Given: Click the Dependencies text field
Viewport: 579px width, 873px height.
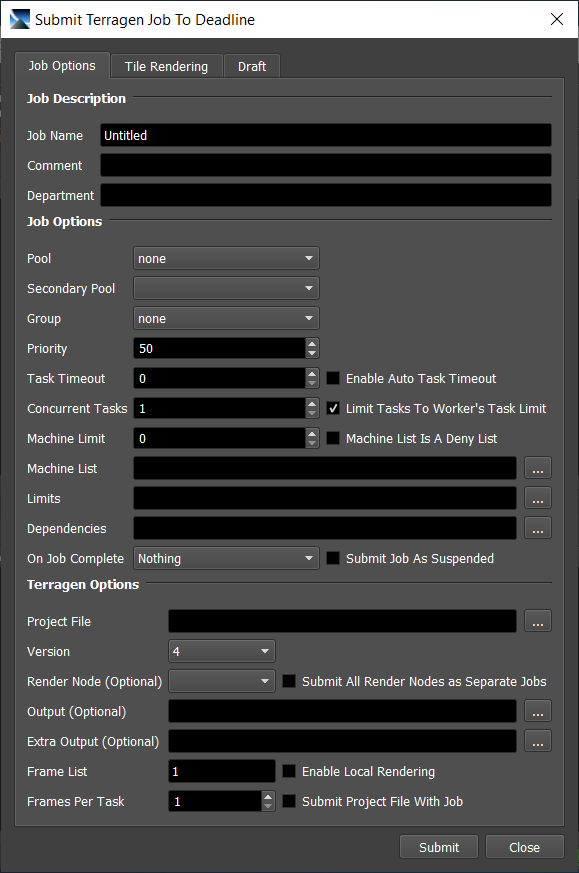Looking at the screenshot, I should [x=325, y=528].
